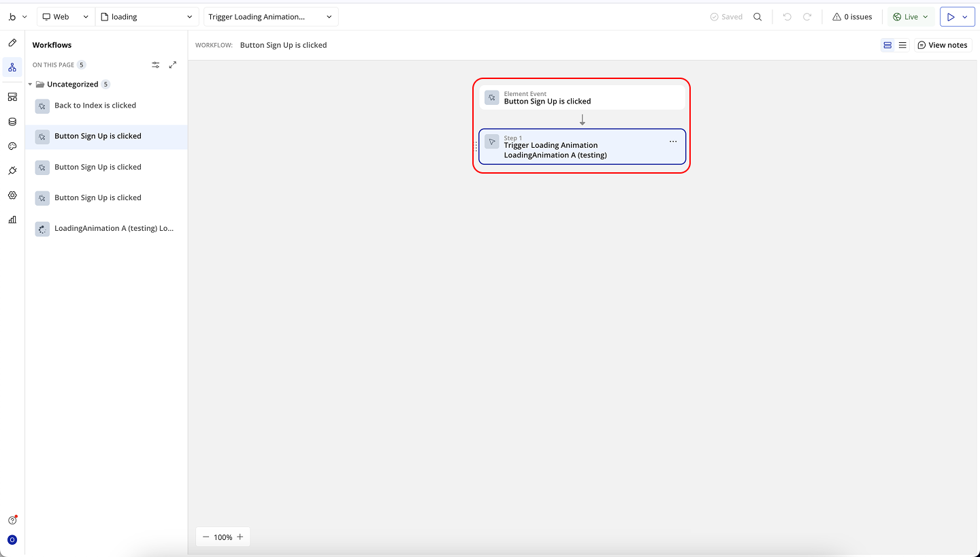This screenshot has width=980, height=557.
Task: Switch to the card view layout toggle
Action: coord(887,45)
